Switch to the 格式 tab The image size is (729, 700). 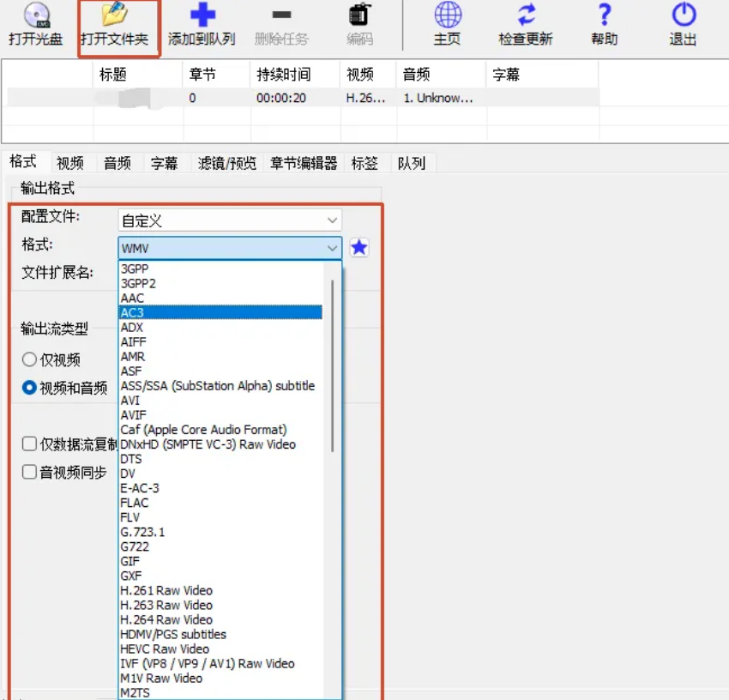(x=23, y=162)
